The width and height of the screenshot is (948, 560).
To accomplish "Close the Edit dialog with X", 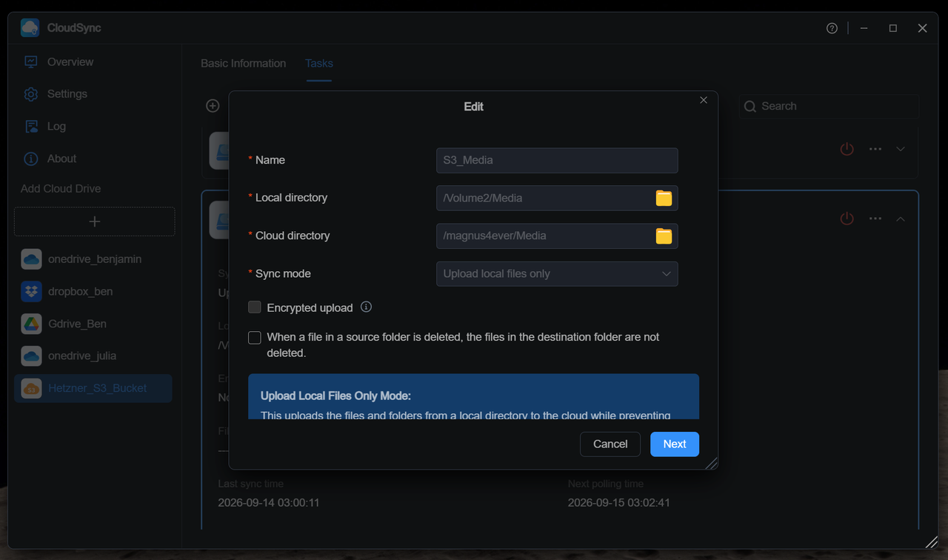I will 704,100.
